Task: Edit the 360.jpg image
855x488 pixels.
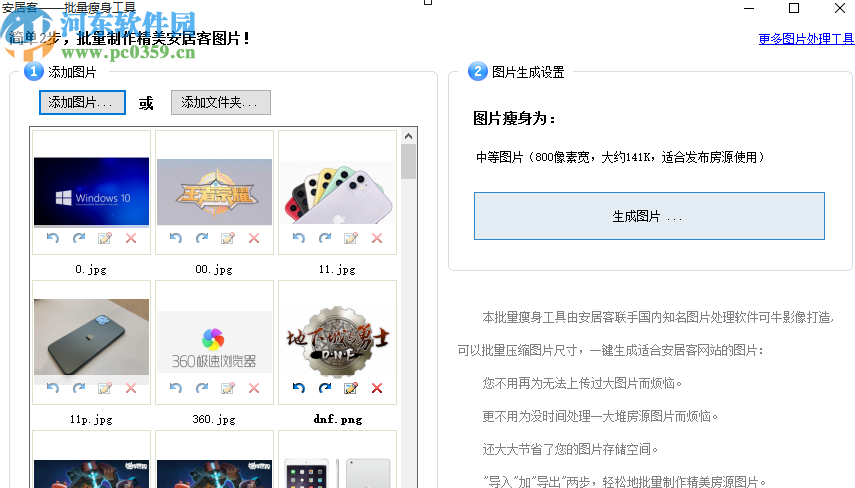Action: coord(228,388)
